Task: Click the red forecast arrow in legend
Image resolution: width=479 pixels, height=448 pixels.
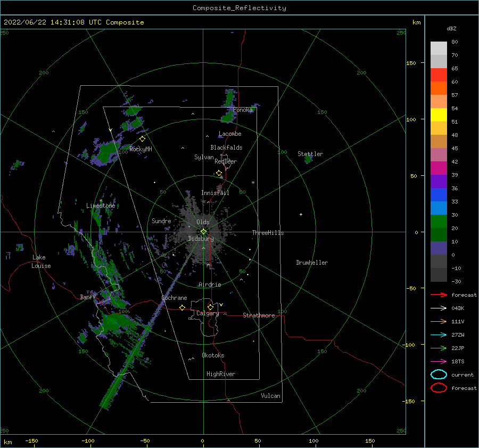Action: tap(439, 295)
